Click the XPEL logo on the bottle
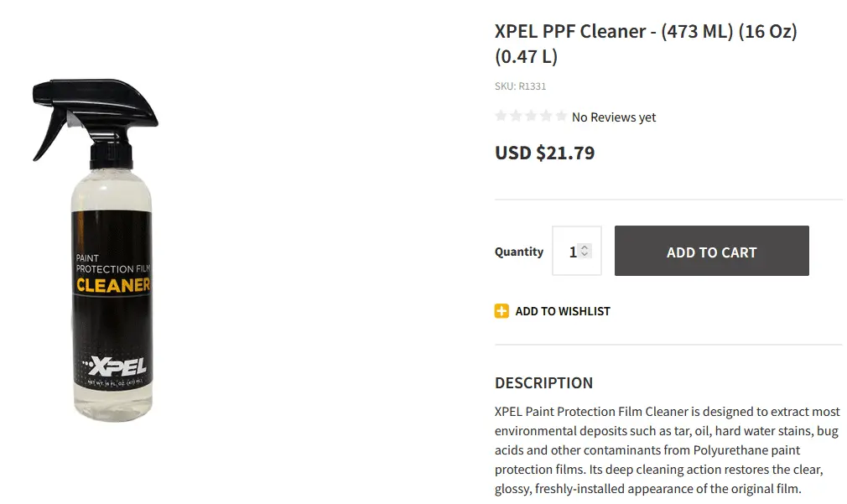Viewport: 847px width, 504px height. pos(114,366)
